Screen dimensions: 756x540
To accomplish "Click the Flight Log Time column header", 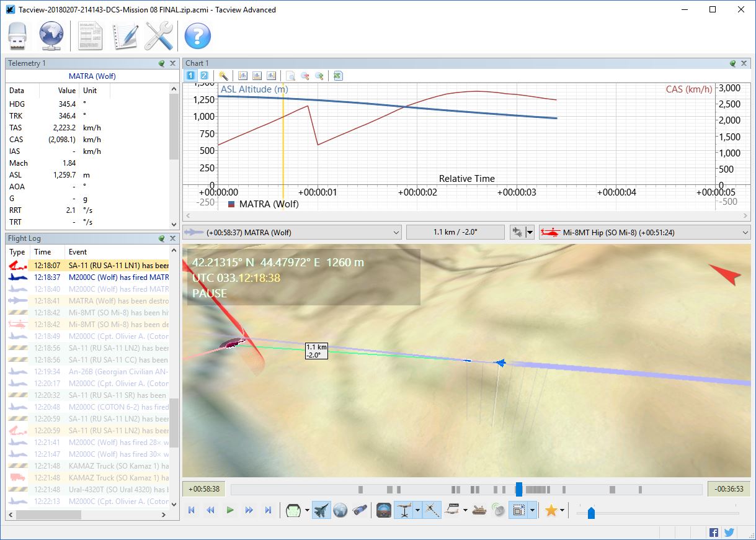I will point(48,252).
